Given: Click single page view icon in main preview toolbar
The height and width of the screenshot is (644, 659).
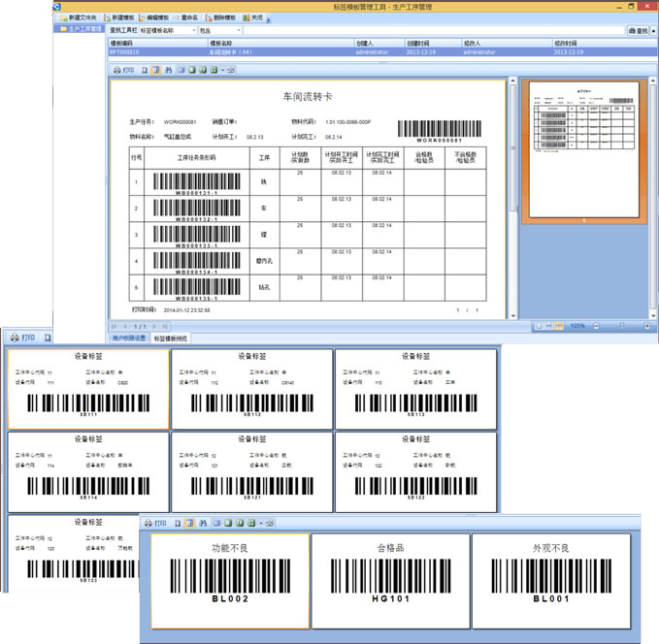Looking at the screenshot, I should pos(181,70).
